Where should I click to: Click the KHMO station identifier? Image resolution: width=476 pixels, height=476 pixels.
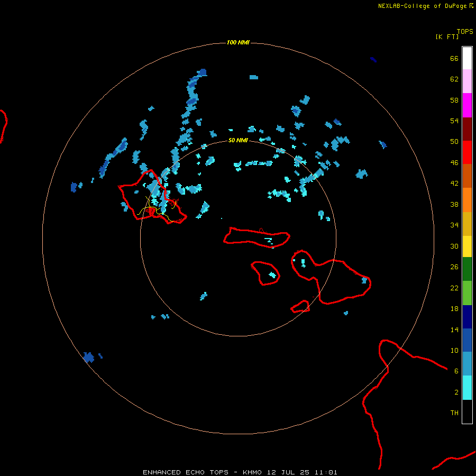[252, 472]
